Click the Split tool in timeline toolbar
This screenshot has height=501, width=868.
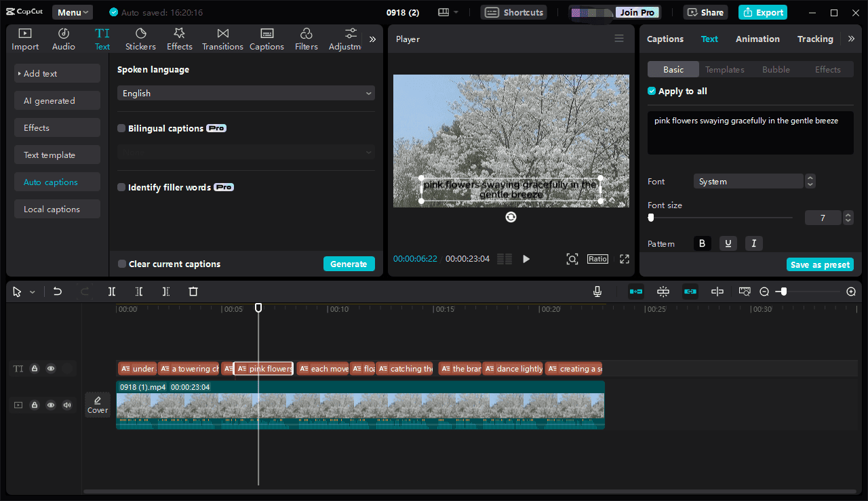pos(112,292)
